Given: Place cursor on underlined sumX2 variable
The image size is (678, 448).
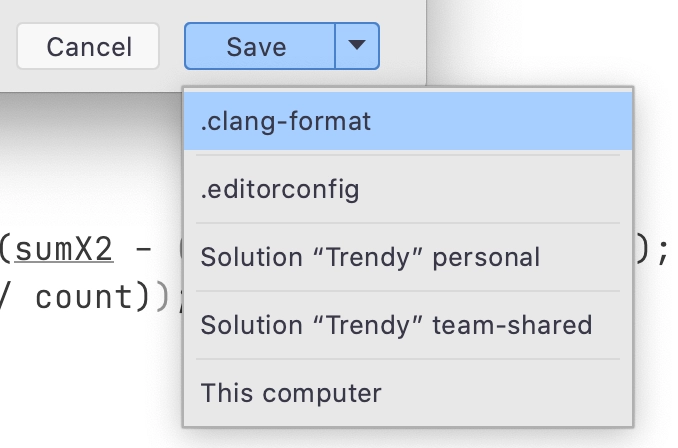Looking at the screenshot, I should 64,250.
